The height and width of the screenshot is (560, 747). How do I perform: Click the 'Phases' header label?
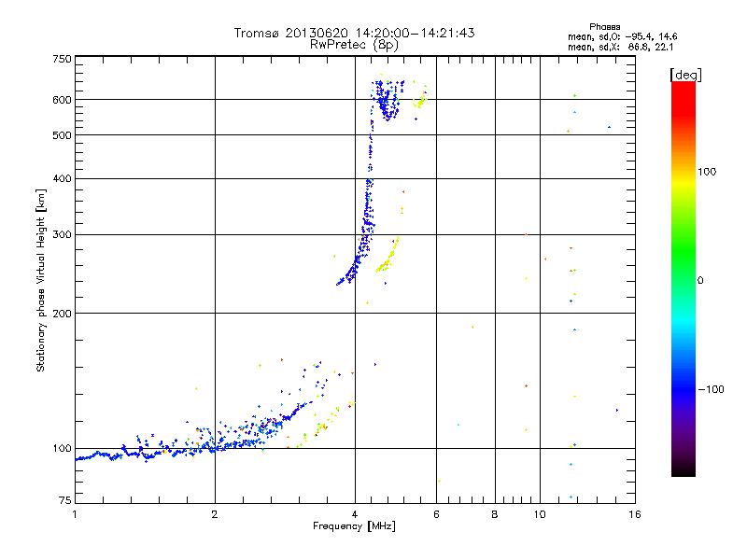[x=604, y=27]
